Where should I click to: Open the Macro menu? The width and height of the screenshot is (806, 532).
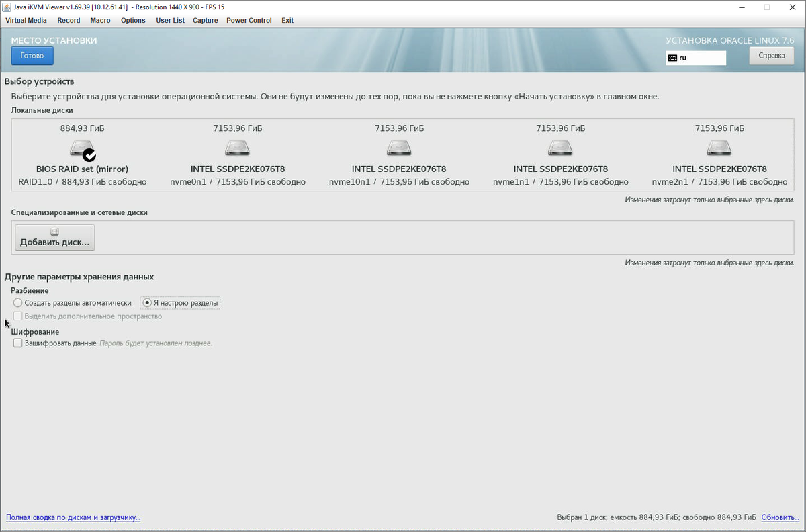pos(99,20)
